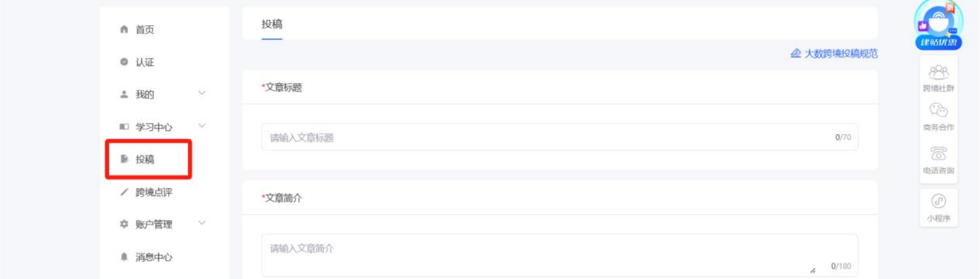The image size is (980, 279).
Task: Click into the 请输入文章简介 text area
Action: (560, 256)
